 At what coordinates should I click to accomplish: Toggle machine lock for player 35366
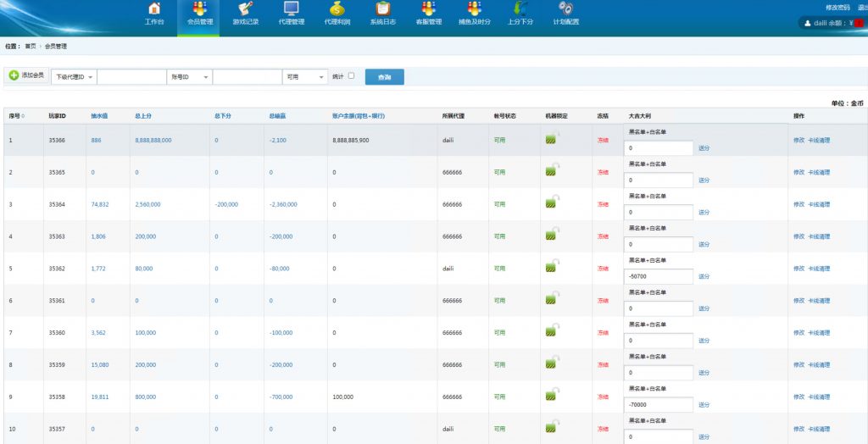click(x=552, y=137)
